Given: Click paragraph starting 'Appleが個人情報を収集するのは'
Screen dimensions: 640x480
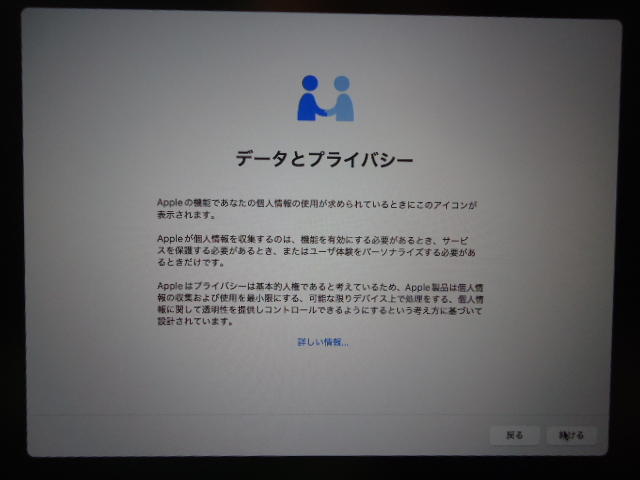Looking at the screenshot, I should click(x=316, y=251).
